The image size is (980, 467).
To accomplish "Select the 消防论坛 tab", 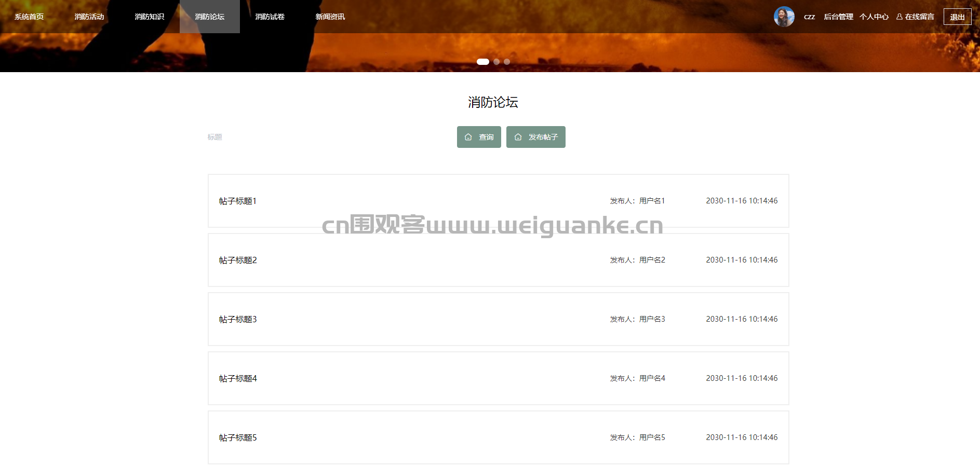I will coord(210,17).
